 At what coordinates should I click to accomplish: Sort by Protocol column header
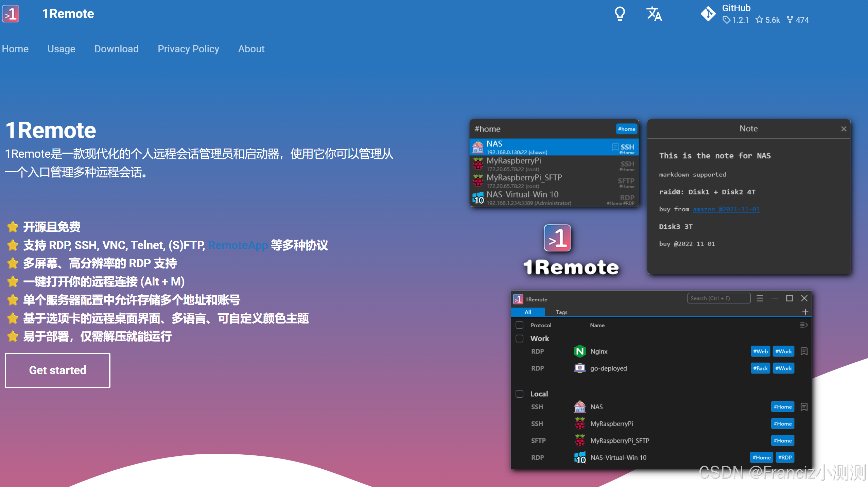click(x=541, y=325)
